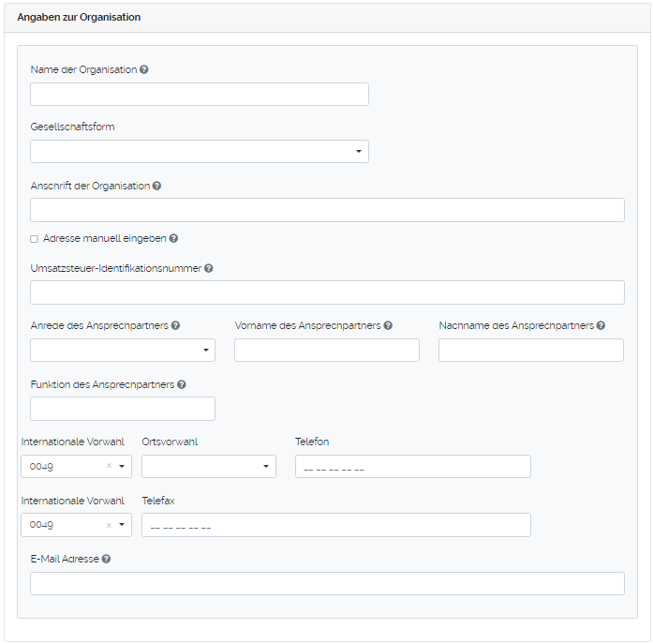The width and height of the screenshot is (653, 644).
Task: Enable Adresse manuell eingeben checkbox
Action: tap(35, 239)
